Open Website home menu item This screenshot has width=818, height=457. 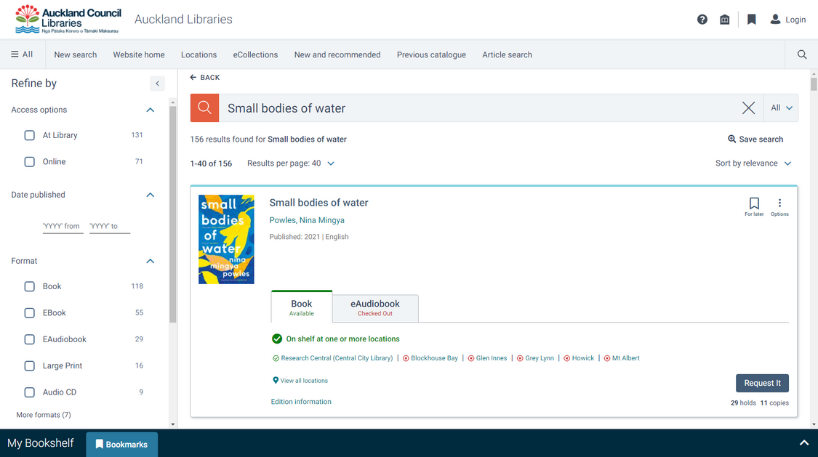(139, 55)
